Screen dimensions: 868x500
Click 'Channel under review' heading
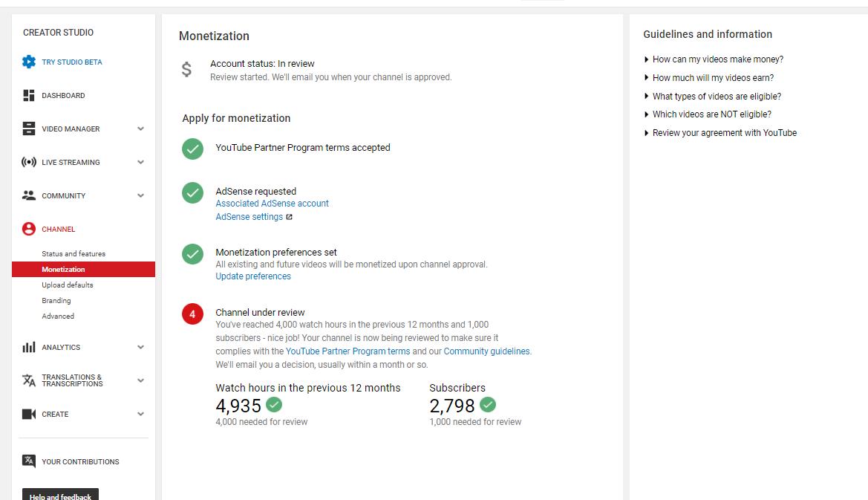point(260,312)
